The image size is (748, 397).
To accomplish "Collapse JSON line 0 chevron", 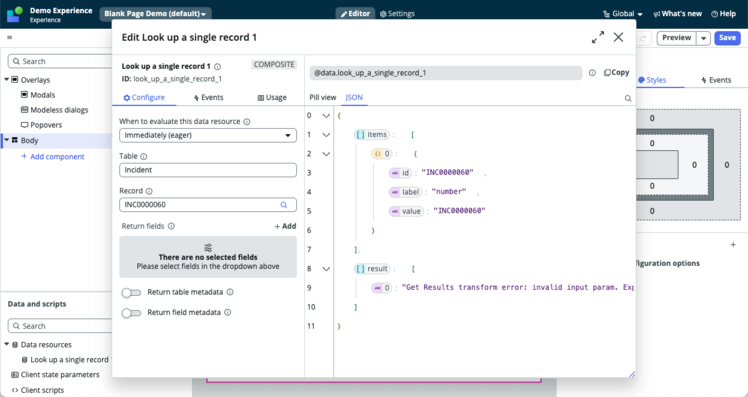I will (326, 115).
